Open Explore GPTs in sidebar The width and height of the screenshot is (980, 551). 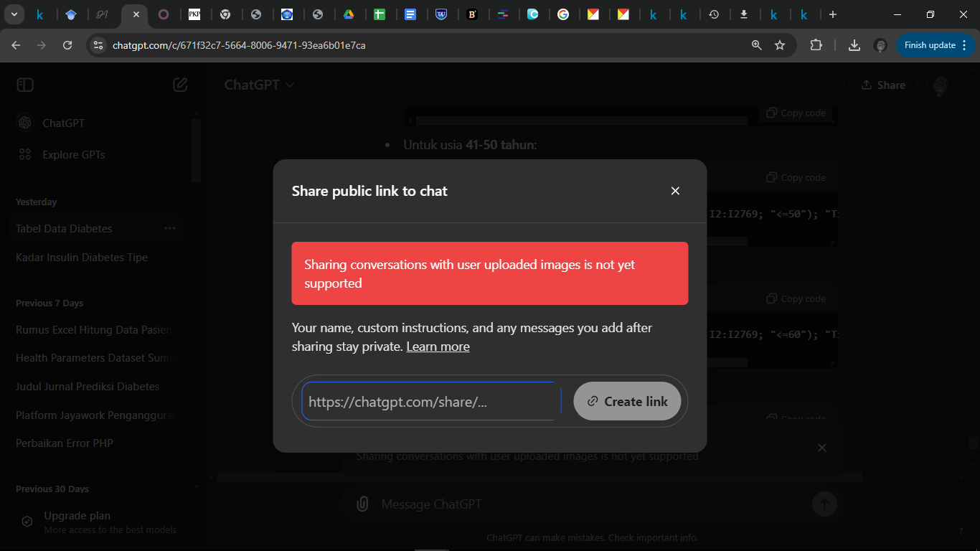pyautogui.click(x=73, y=155)
